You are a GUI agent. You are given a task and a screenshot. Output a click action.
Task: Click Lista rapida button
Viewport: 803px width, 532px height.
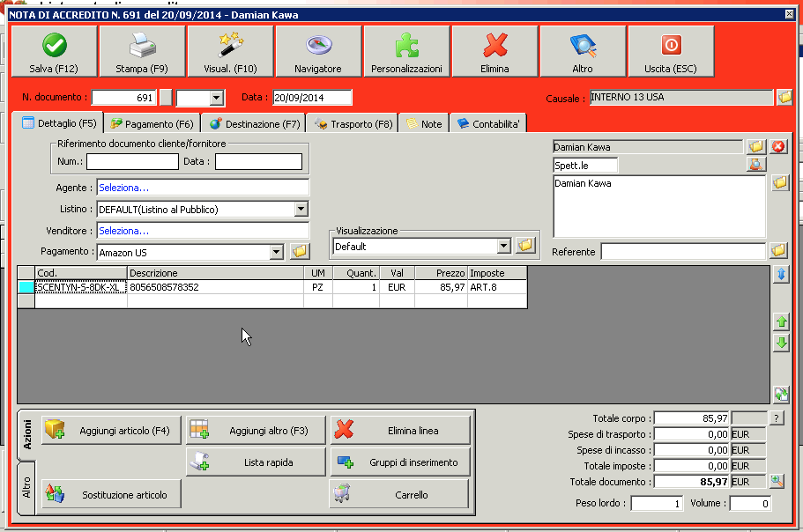point(256,462)
